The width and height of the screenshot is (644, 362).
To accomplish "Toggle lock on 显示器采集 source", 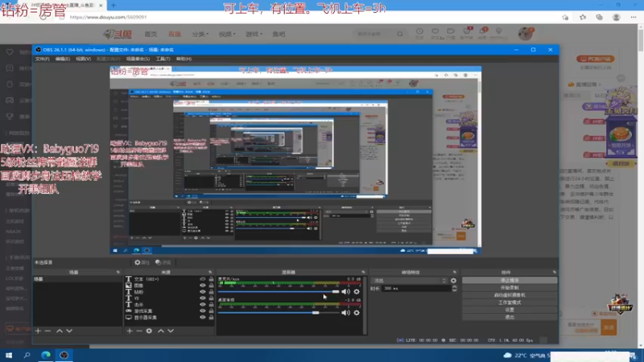I will click(211, 317).
